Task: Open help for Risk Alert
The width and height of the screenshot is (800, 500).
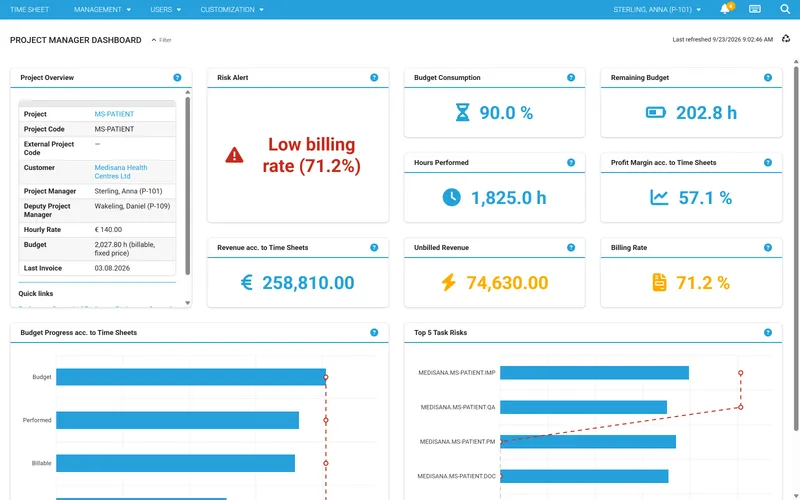Action: (x=374, y=78)
